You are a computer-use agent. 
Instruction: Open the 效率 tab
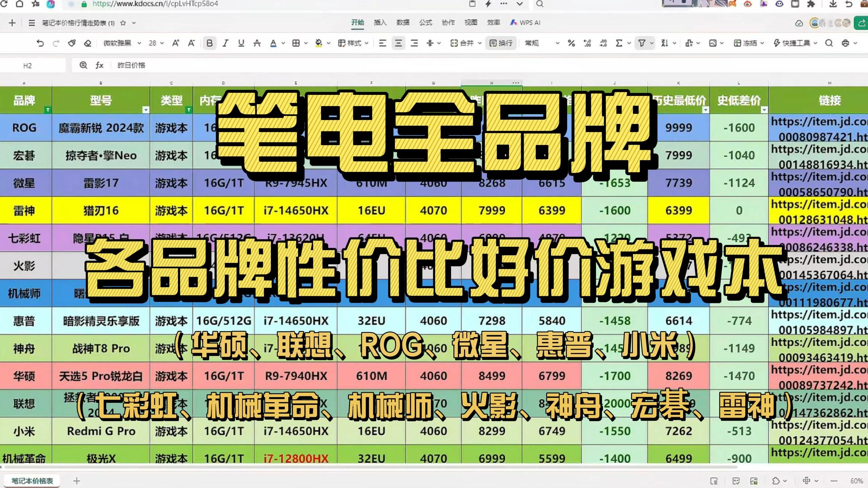[x=493, y=22]
